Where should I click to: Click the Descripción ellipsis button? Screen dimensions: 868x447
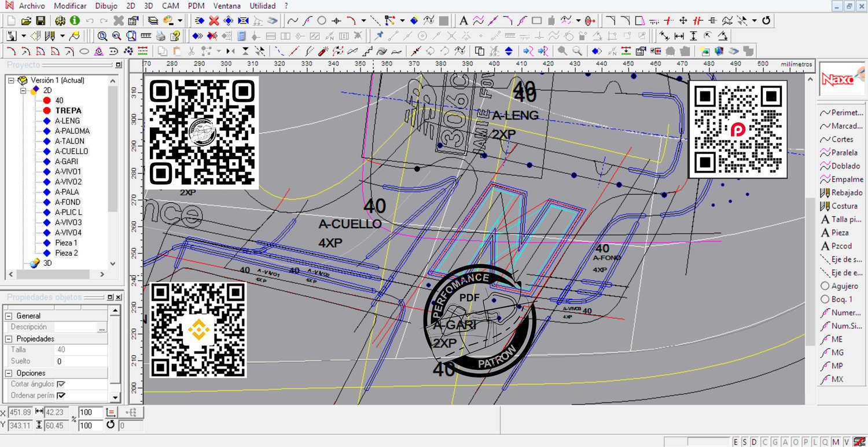[102, 328]
